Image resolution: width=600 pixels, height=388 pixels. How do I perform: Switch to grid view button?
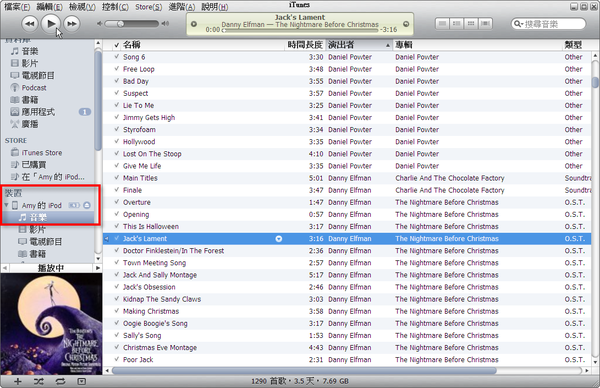pos(471,24)
